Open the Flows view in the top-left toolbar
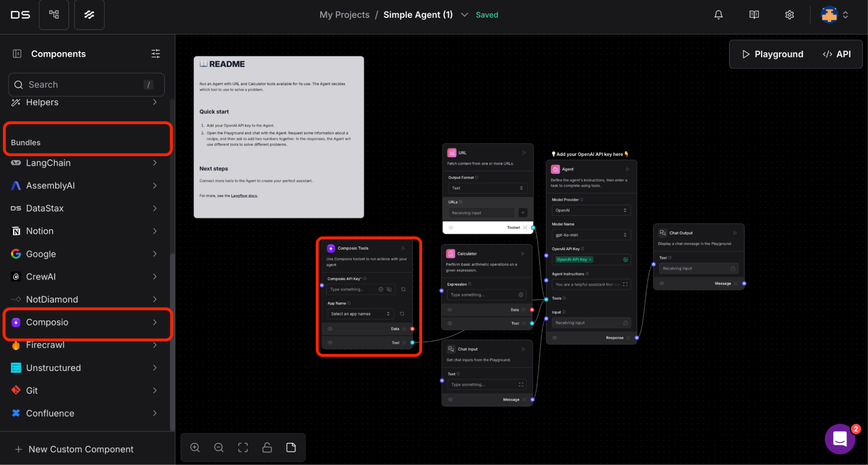Image resolution: width=868 pixels, height=465 pixels. click(54, 14)
